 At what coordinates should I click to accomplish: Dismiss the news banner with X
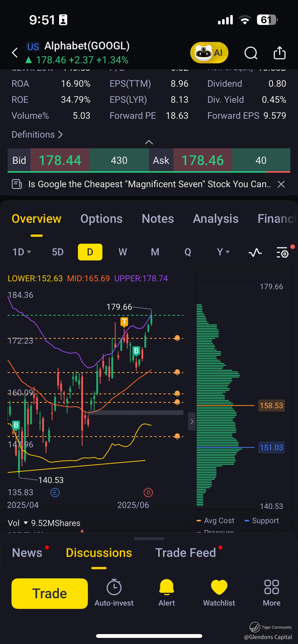[x=281, y=184]
